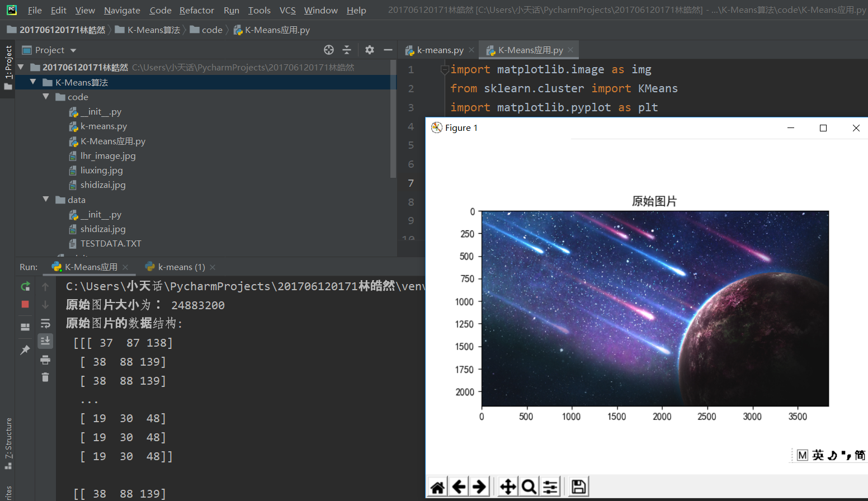Maximize the Figure 1 window

tap(823, 128)
